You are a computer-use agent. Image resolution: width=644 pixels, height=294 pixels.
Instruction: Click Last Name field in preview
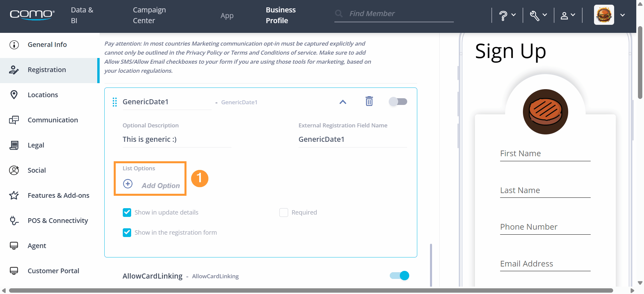[545, 190]
